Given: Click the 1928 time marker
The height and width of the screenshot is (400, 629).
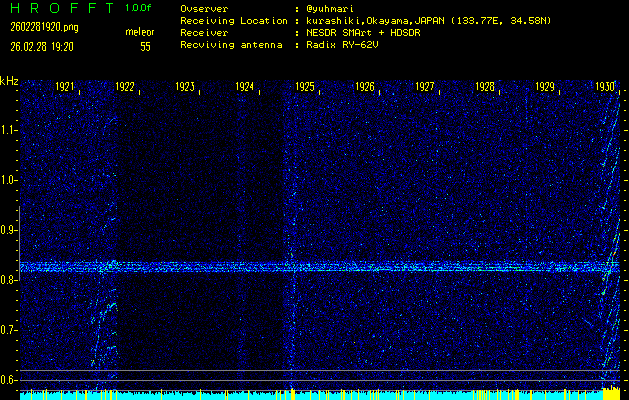Looking at the screenshot, I should (x=485, y=87).
